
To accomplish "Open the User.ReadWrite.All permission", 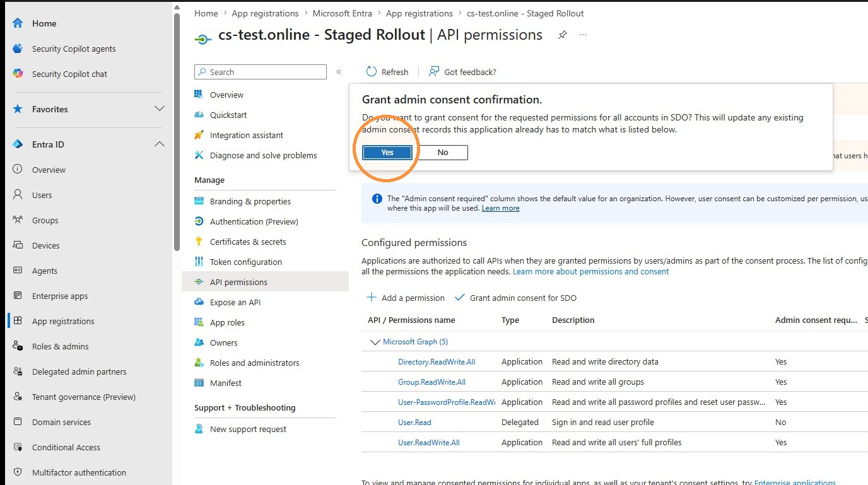I will tap(429, 443).
